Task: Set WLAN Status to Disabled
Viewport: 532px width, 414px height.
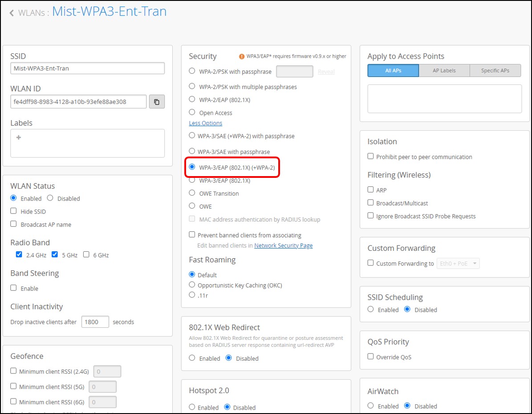Action: [50, 198]
